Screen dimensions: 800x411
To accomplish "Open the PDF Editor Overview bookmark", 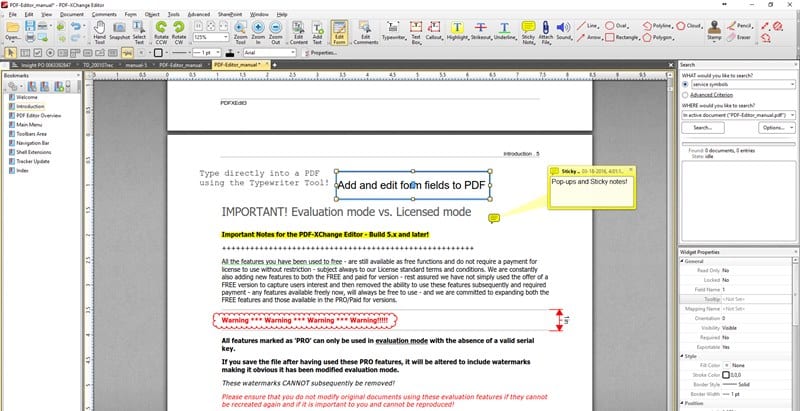I will (38, 115).
